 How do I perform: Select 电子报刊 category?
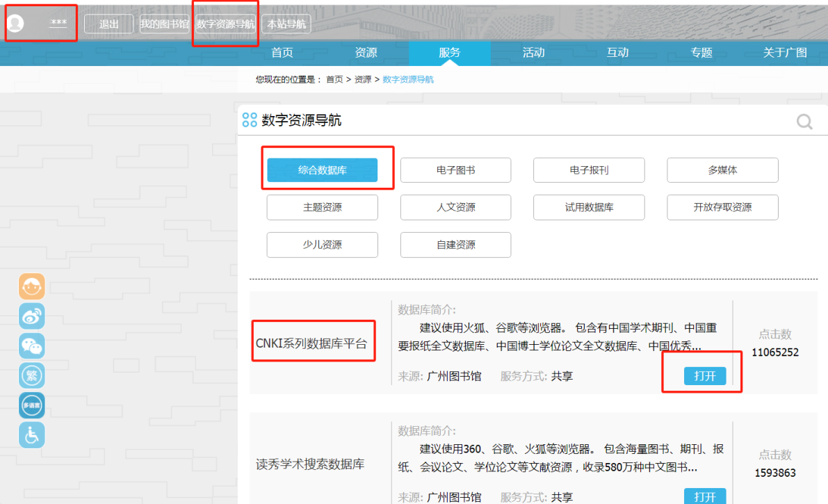(x=589, y=170)
